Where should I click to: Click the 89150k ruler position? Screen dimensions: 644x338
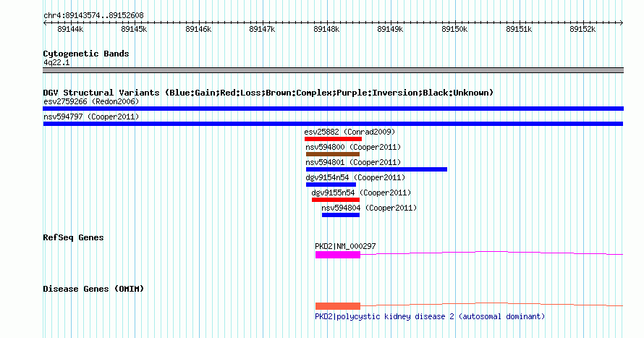coord(454,29)
